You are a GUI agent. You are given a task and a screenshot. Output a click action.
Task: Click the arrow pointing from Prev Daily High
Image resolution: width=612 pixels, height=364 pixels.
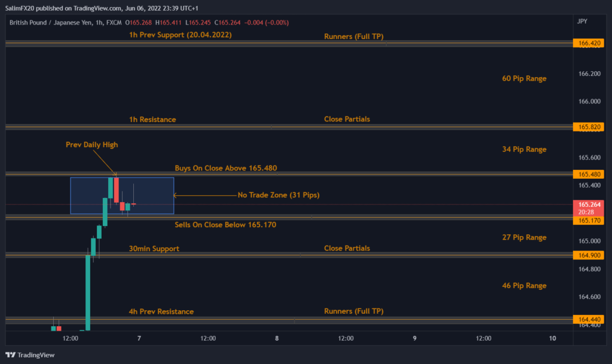[x=106, y=162]
